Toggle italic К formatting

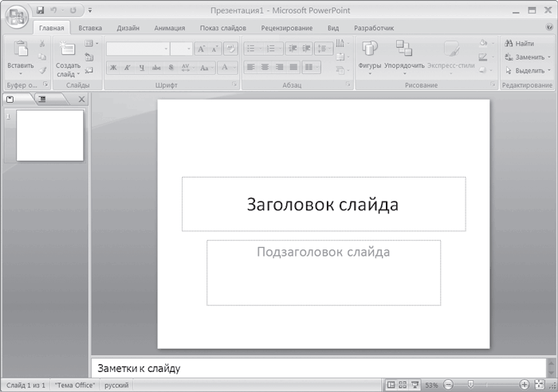click(x=128, y=68)
